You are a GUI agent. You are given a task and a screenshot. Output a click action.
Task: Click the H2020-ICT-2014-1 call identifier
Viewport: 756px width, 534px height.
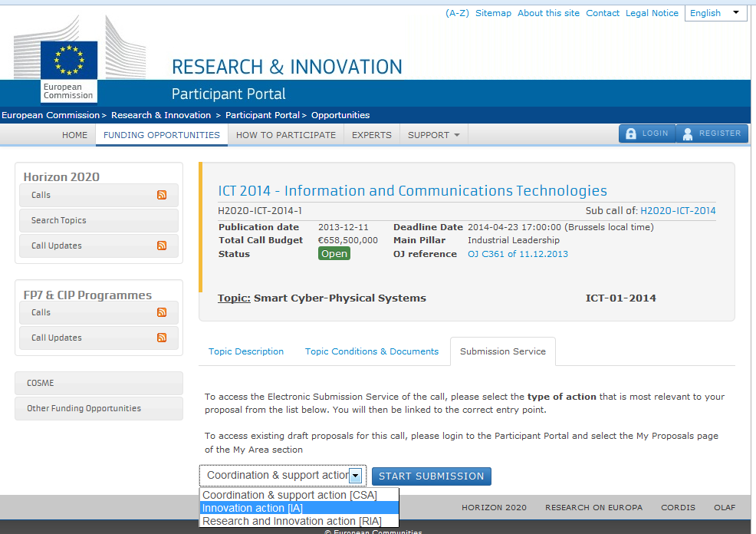pyautogui.click(x=260, y=211)
